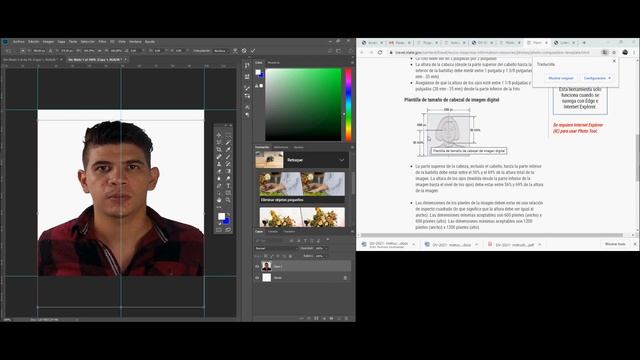
Task: Close the Chrome downloads bar
Action: (x=635, y=244)
